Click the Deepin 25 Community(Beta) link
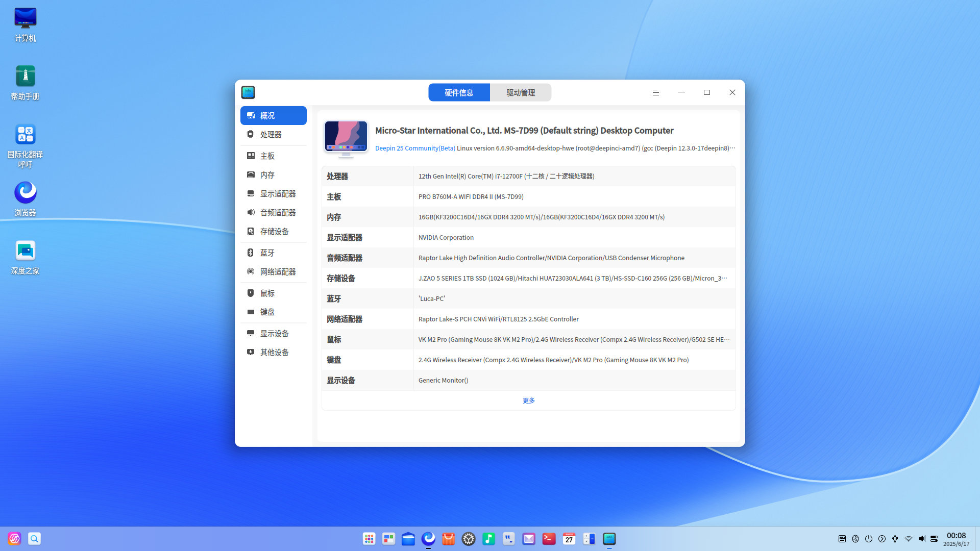This screenshot has width=980, height=551. point(415,148)
